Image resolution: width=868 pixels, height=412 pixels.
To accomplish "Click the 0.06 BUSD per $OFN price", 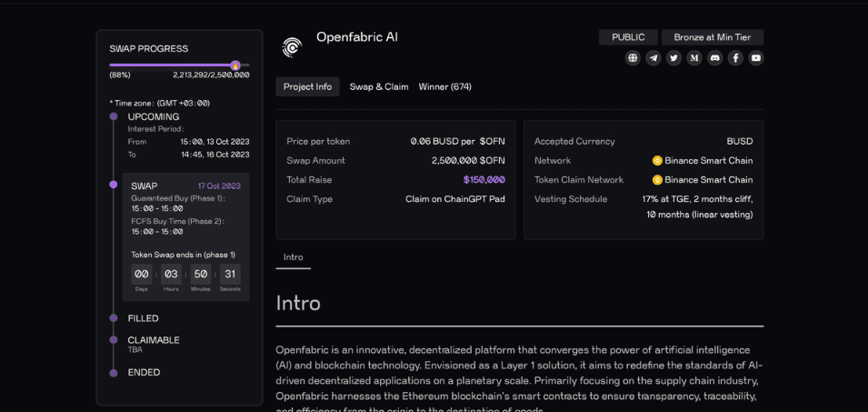I will [458, 142].
